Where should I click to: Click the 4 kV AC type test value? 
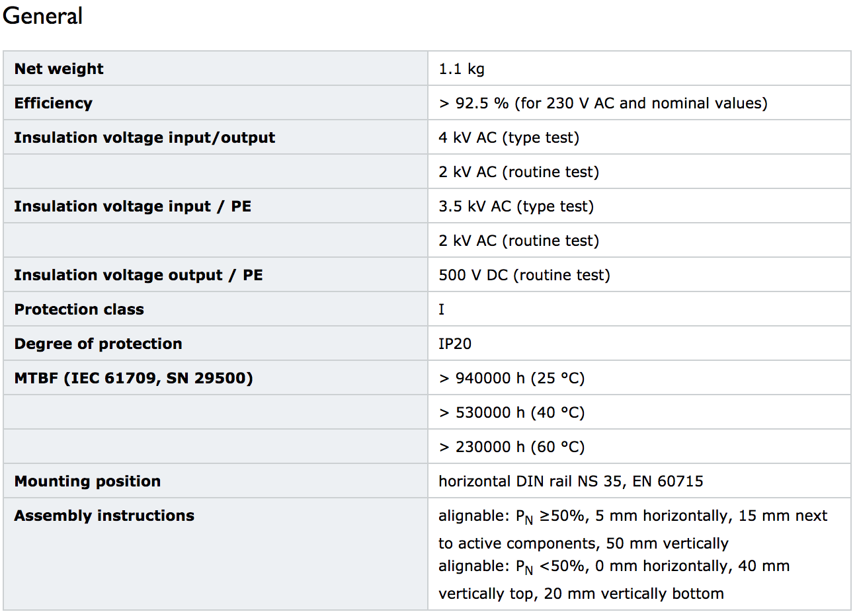[x=509, y=137]
